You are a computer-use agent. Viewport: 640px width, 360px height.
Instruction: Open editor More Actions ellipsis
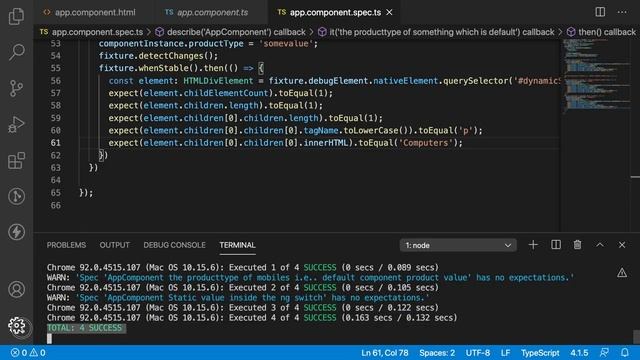click(x=622, y=12)
